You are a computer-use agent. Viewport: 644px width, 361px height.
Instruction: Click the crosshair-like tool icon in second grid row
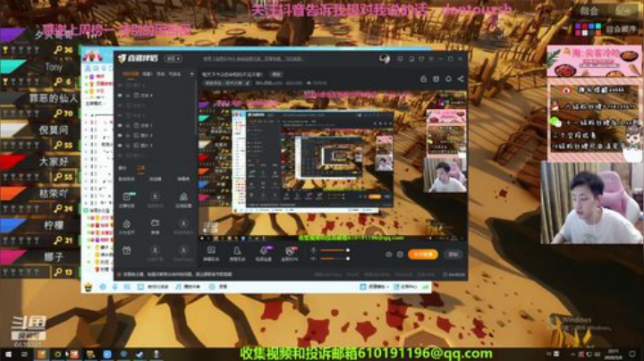coord(126,226)
